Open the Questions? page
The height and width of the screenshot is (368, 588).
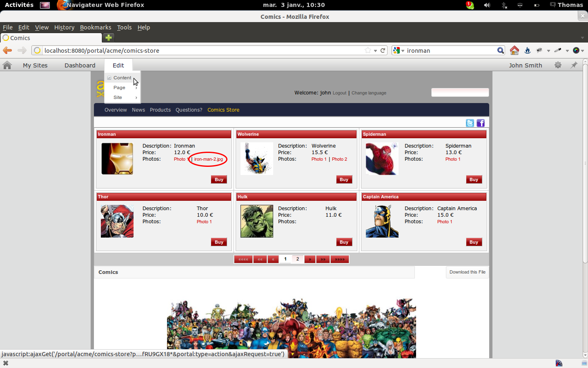(189, 110)
